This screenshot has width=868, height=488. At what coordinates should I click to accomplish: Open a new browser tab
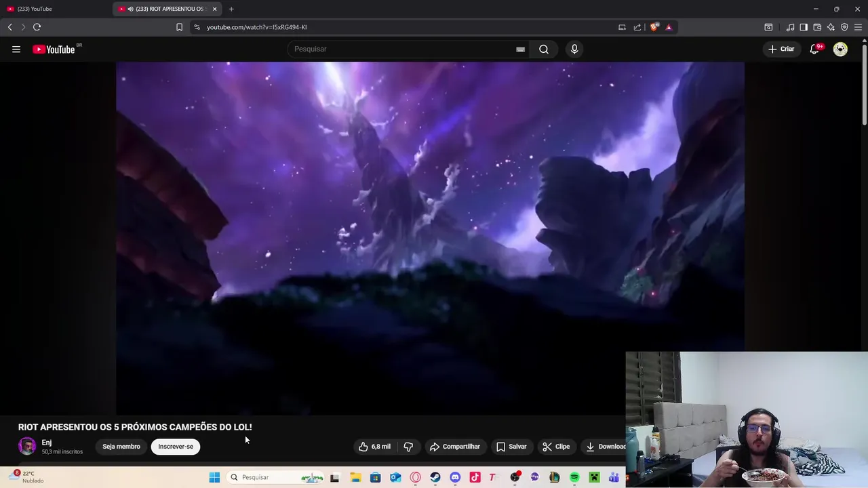click(x=231, y=9)
